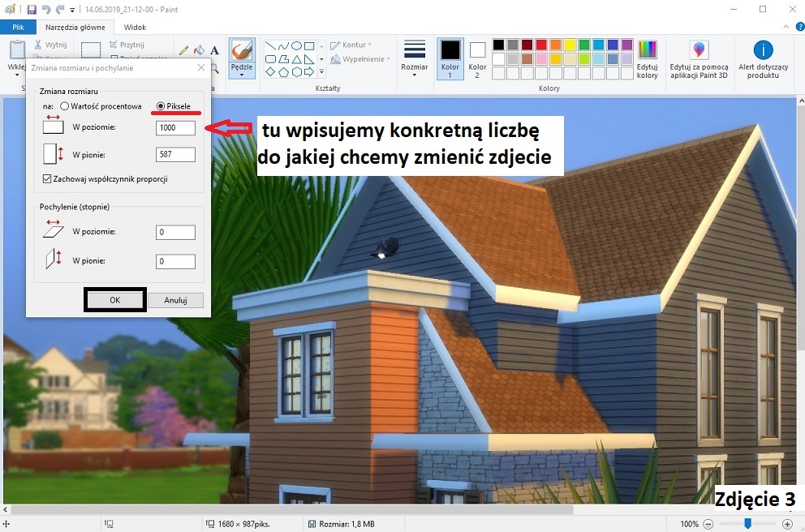Choose the diamond shape
Viewport: 805px width, 532px height.
pos(270,72)
